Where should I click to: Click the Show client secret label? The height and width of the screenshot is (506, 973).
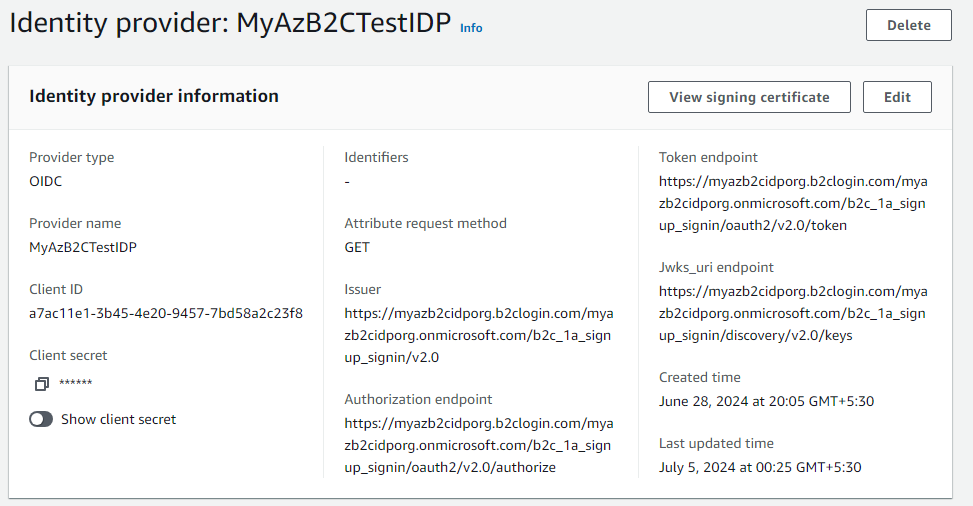click(x=119, y=420)
